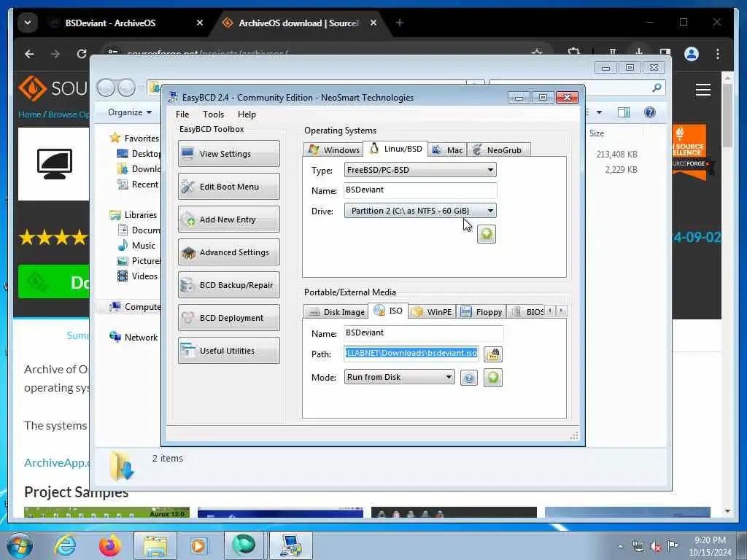
Task: Switch to the WinPE tab
Action: click(x=432, y=312)
